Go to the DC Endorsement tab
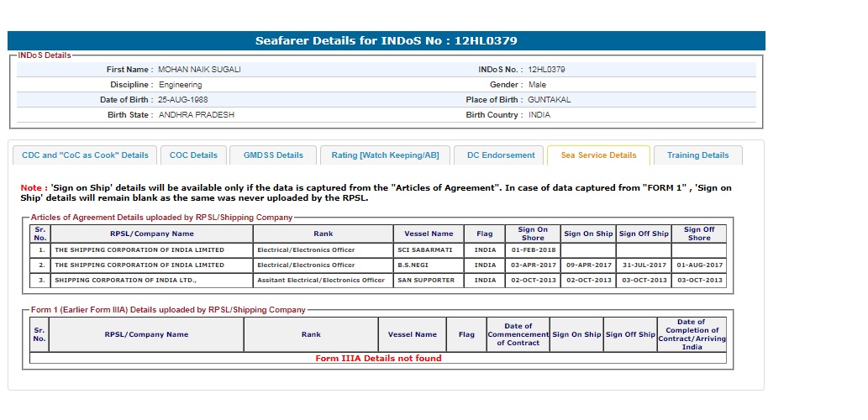The image size is (868, 420). [x=501, y=155]
